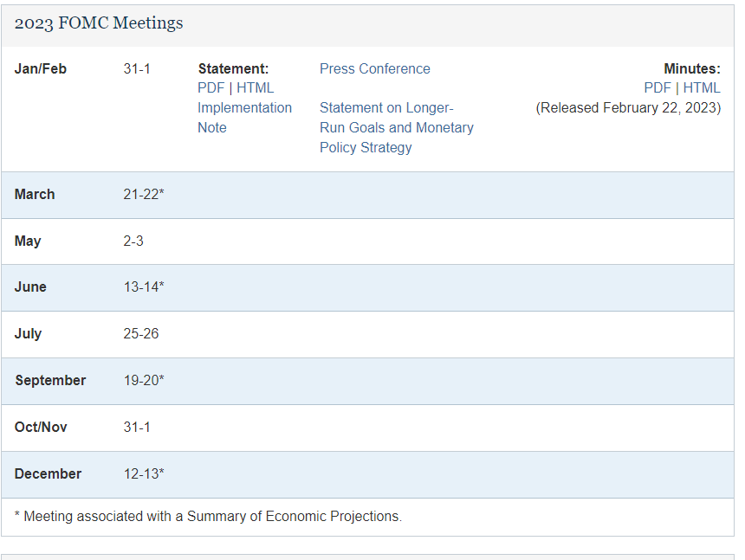Select the December meeting row label
This screenshot has width=745, height=560.
tap(48, 474)
